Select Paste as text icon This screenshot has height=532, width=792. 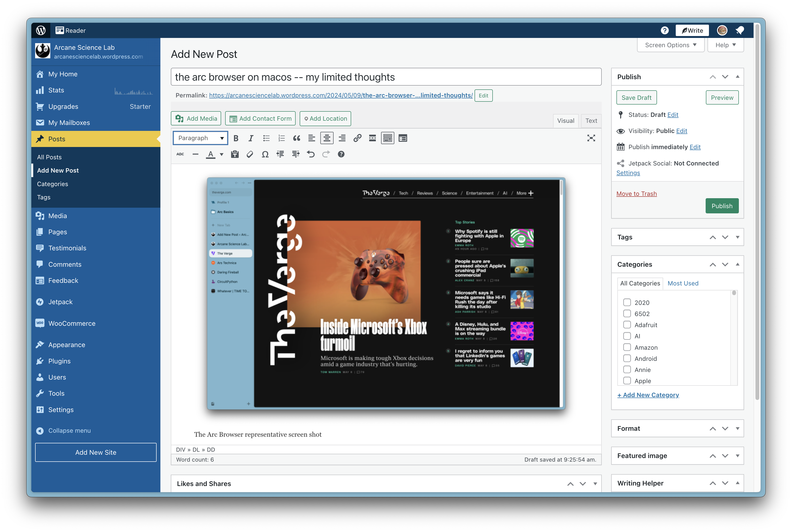(x=235, y=154)
